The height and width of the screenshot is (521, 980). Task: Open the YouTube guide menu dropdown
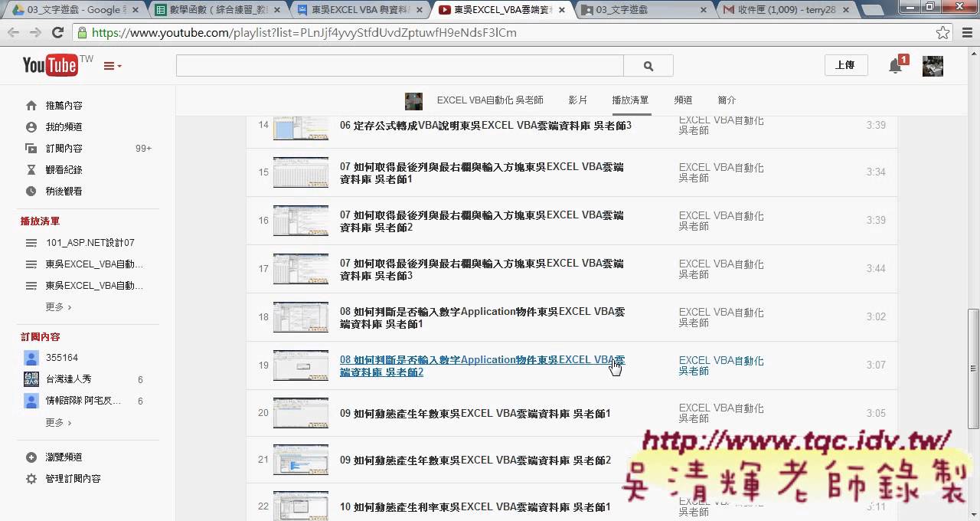tap(113, 67)
